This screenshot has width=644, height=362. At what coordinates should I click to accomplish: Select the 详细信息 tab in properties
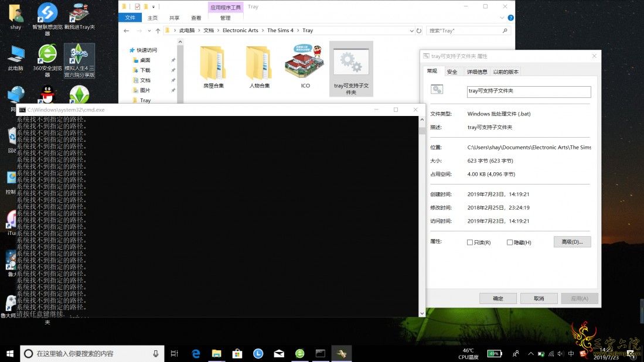(x=477, y=72)
